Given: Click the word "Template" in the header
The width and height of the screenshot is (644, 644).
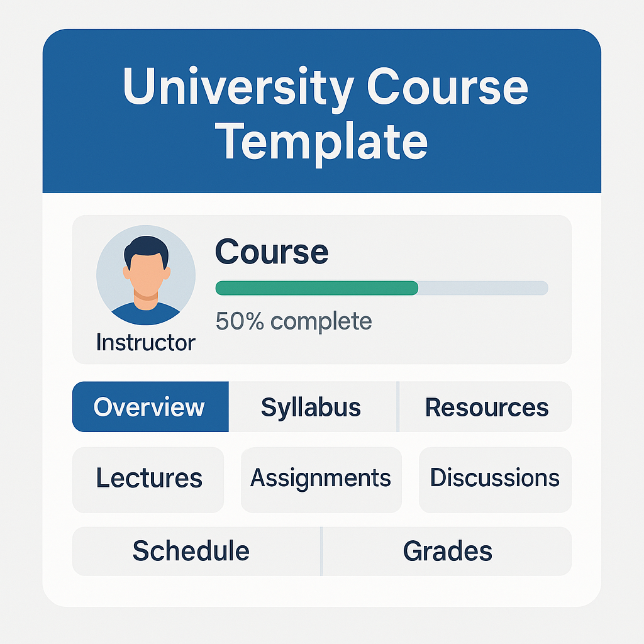Looking at the screenshot, I should tap(322, 142).
